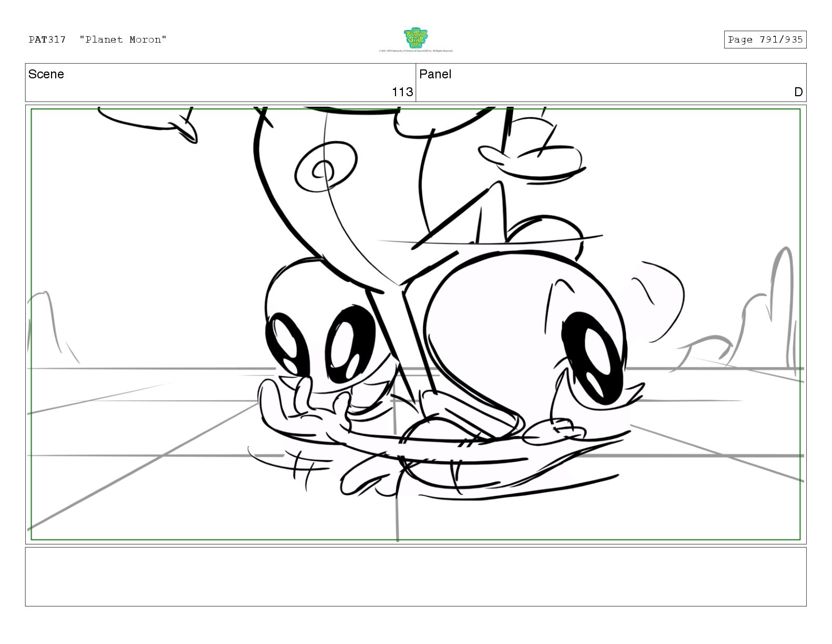Click the 'Panel' label
Image resolution: width=832 pixels, height=644 pixels.
(x=435, y=74)
